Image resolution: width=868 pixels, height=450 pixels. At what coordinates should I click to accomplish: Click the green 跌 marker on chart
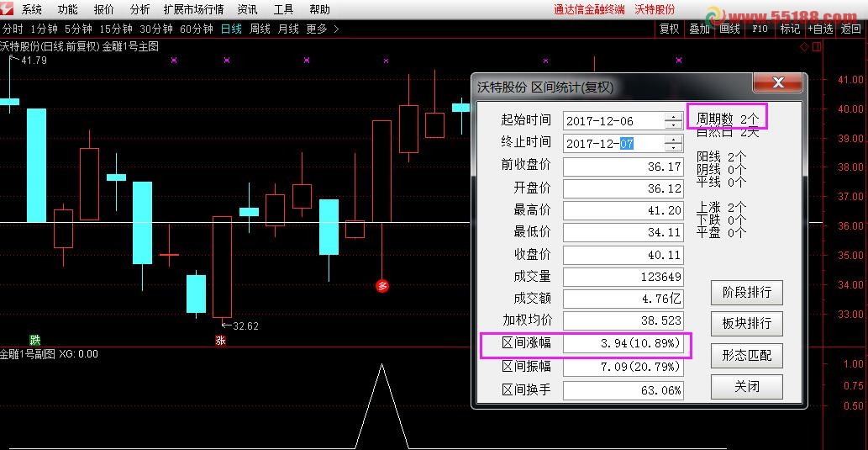[34, 341]
